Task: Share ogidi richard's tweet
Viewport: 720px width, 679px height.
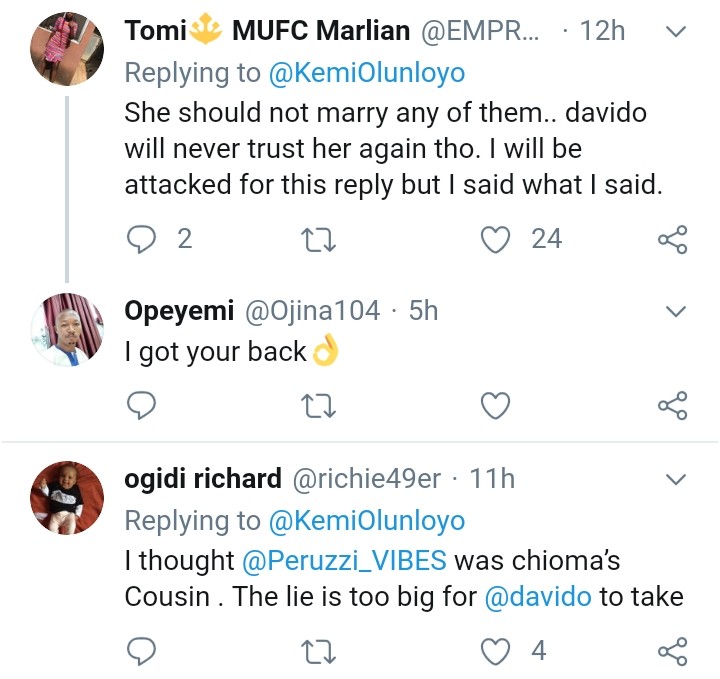Action: [673, 651]
